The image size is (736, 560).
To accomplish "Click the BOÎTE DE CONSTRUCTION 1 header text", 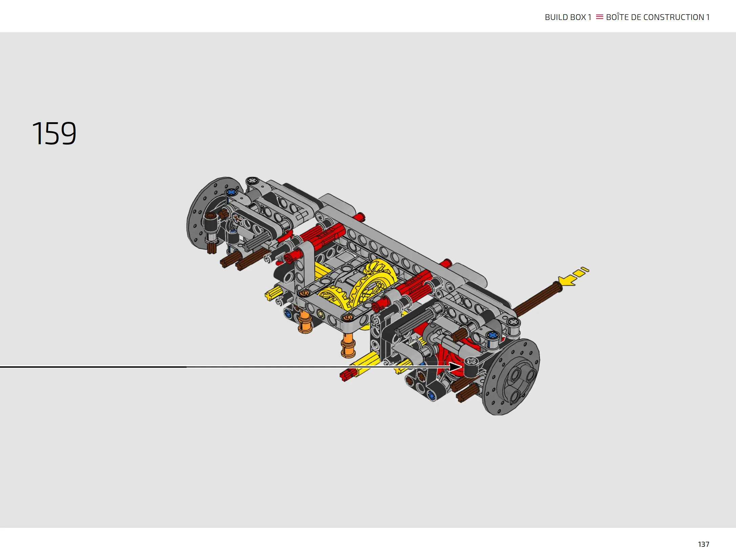I will click(658, 17).
